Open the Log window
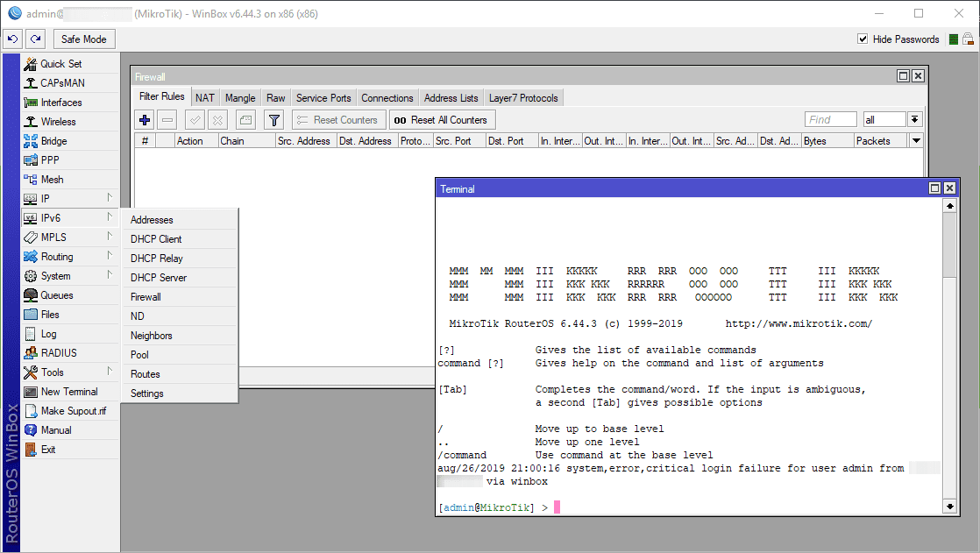The height and width of the screenshot is (553, 980). (70, 334)
